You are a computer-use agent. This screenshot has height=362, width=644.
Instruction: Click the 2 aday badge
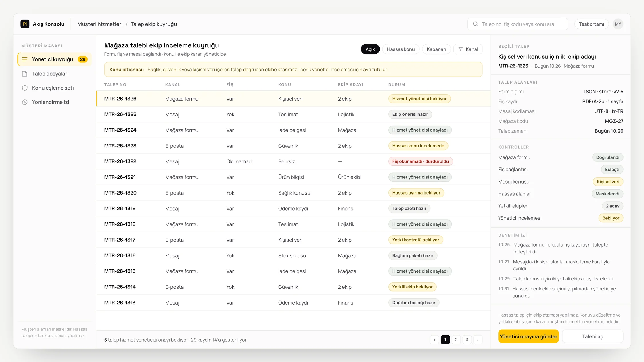point(612,206)
